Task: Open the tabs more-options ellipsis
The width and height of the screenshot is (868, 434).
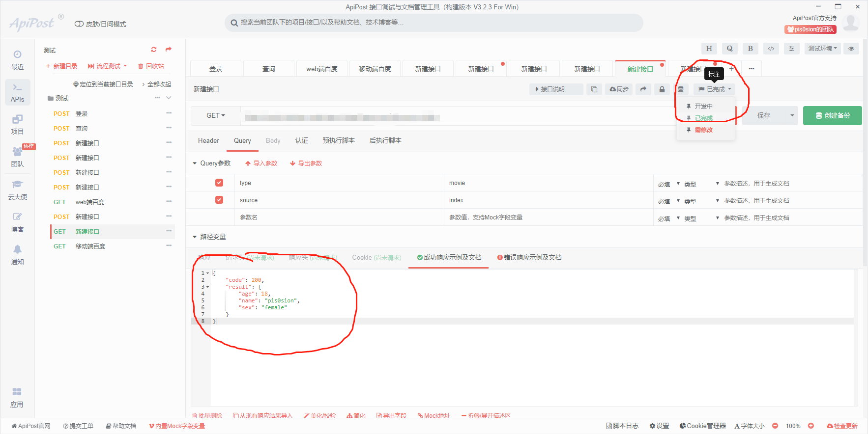Action: click(x=752, y=69)
